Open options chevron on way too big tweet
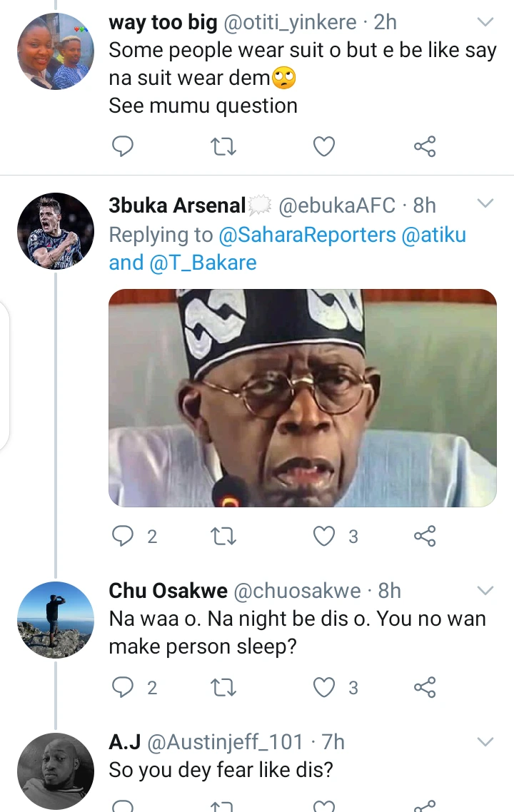 (485, 23)
